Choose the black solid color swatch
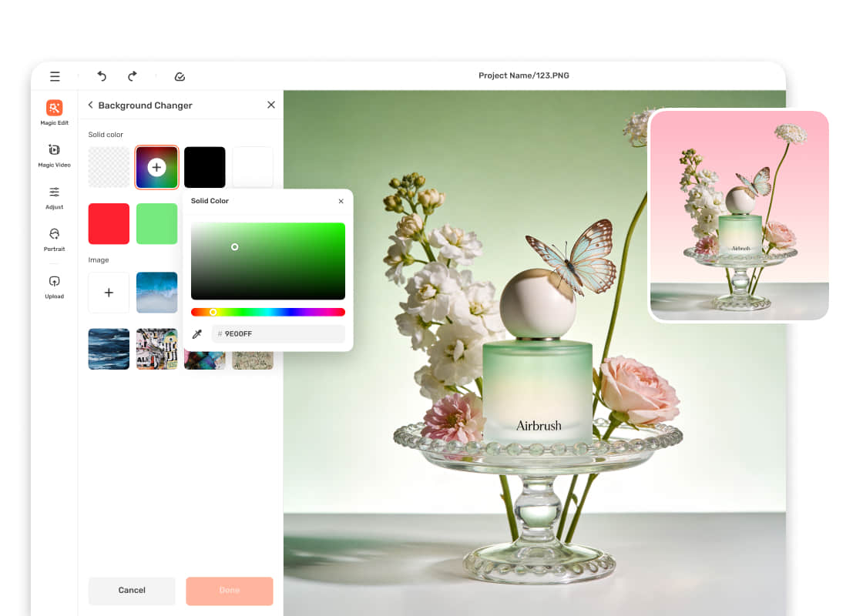This screenshot has height=616, width=863. click(x=204, y=167)
